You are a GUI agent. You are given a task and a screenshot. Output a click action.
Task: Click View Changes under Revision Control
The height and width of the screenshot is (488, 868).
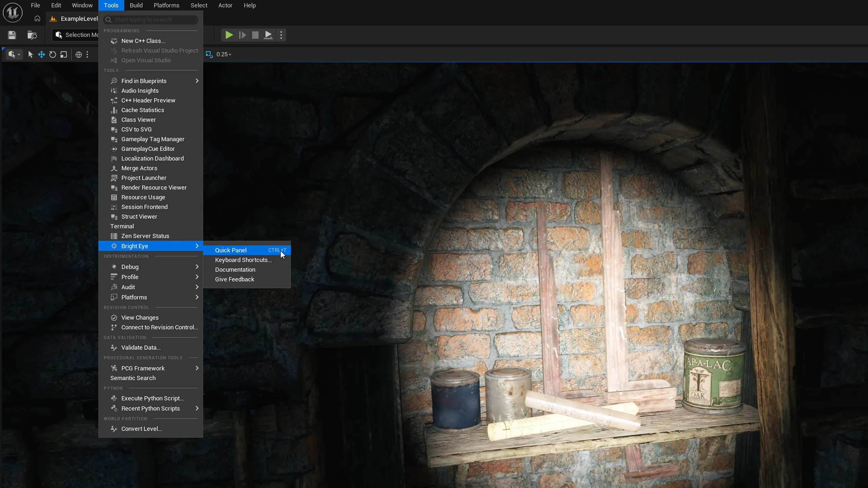151,318
